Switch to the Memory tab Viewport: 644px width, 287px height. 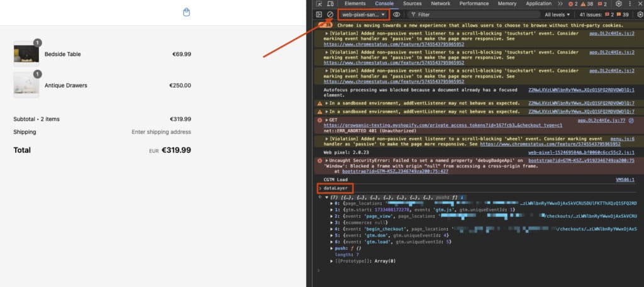click(x=507, y=3)
